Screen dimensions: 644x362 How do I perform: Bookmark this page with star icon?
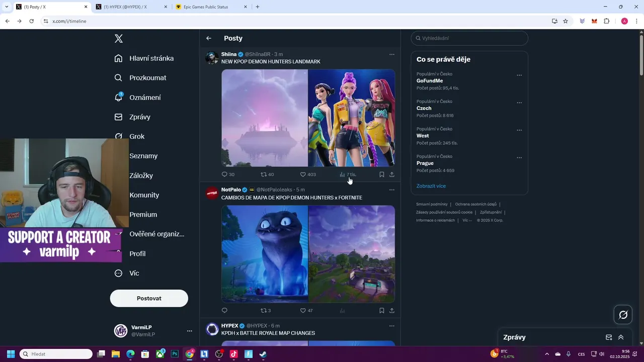[566, 21]
